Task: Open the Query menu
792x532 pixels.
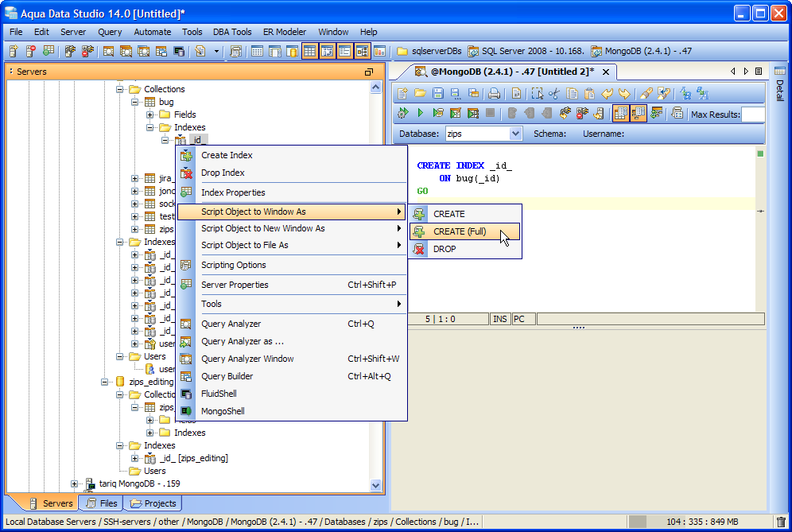Action: (110, 32)
